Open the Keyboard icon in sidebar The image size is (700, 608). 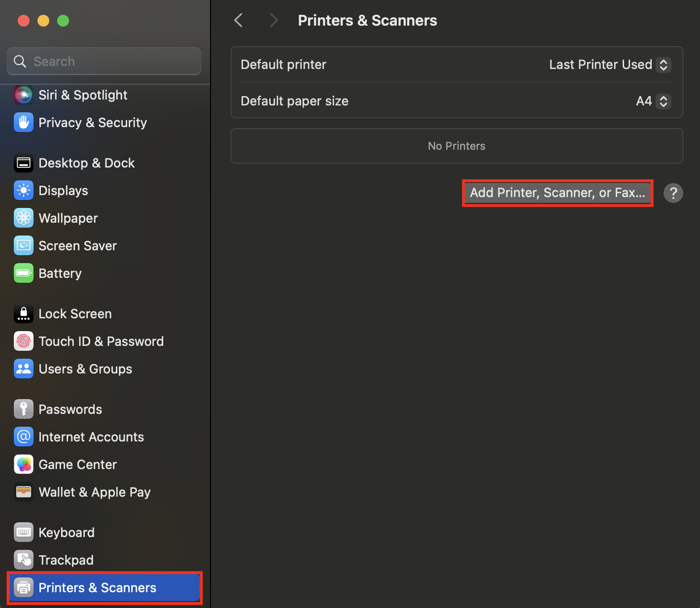[23, 533]
